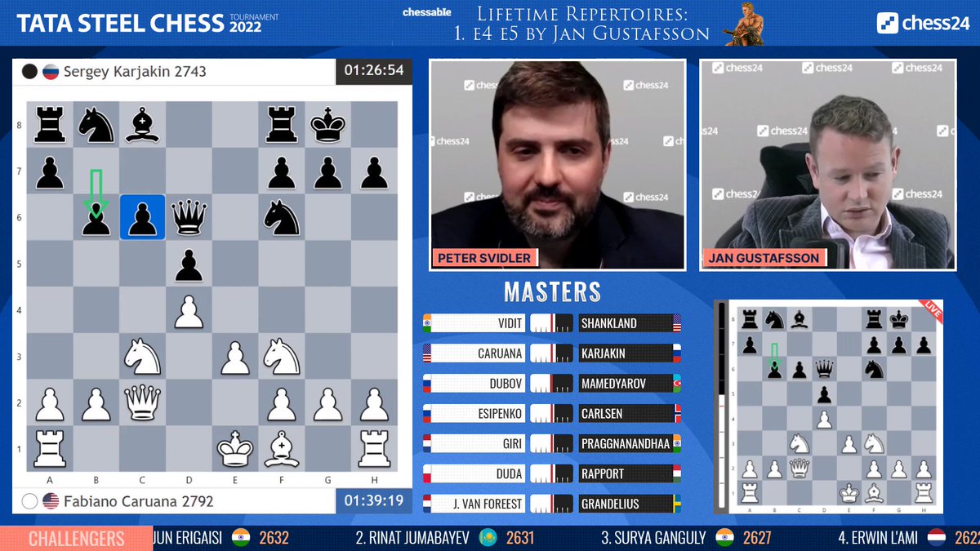
Task: Select the black bishop on c8
Action: [x=142, y=125]
